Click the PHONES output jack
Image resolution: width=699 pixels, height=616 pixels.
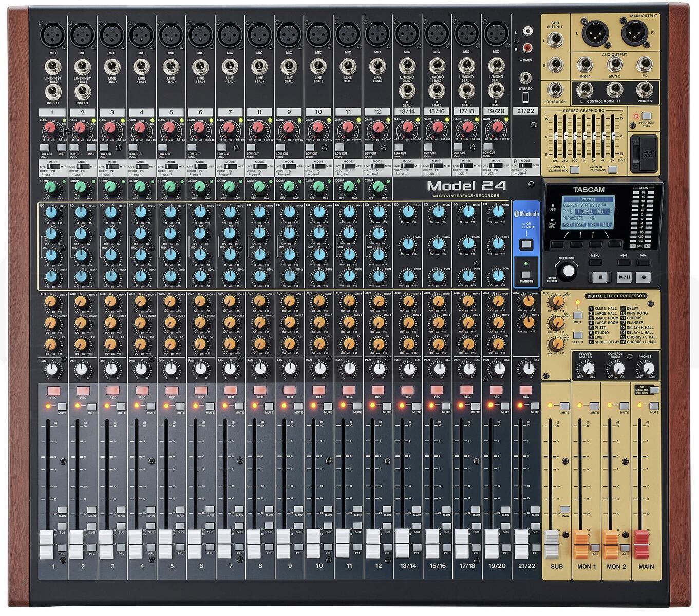pos(645,90)
